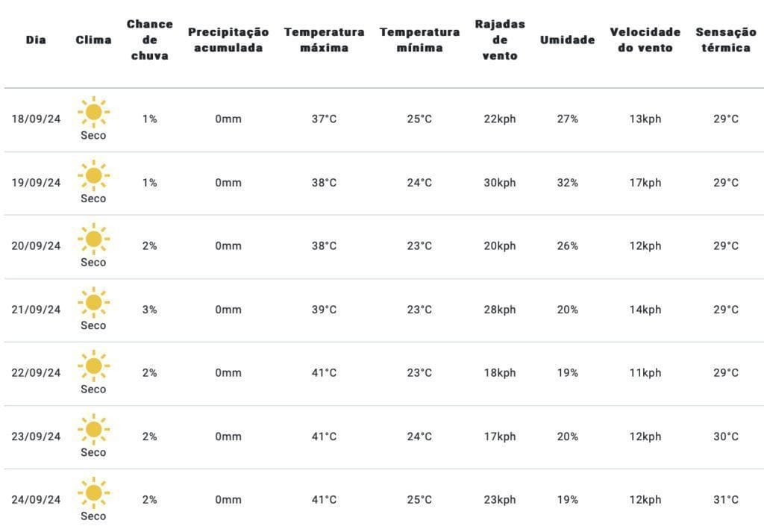Select the Precipitação acumulada header
Screen dimensions: 764x532
click(x=228, y=40)
